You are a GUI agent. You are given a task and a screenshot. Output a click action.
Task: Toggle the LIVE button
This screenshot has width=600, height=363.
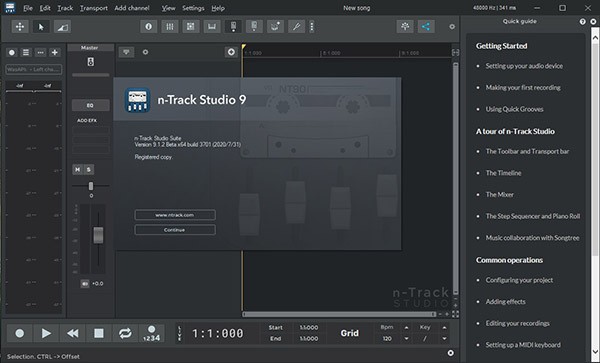[180, 334]
